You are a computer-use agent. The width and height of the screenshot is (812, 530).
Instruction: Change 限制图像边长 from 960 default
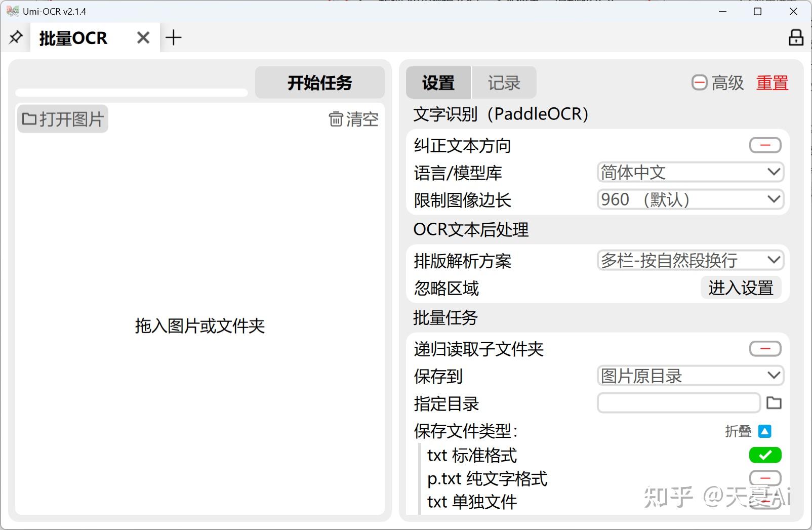(x=690, y=199)
